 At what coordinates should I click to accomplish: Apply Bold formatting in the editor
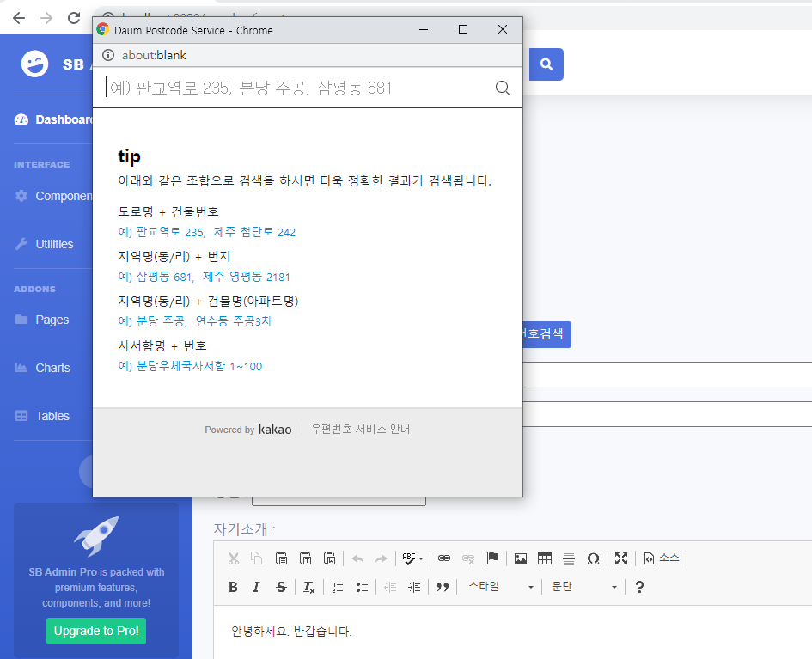233,587
